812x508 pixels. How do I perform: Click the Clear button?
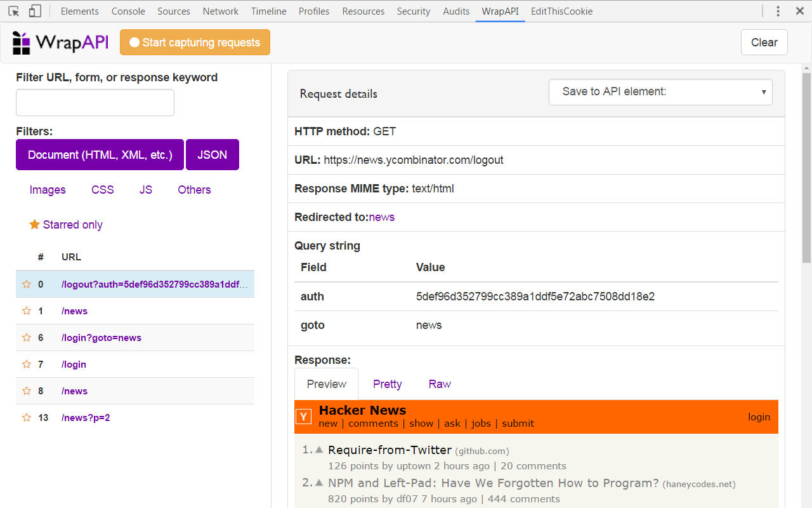point(764,43)
